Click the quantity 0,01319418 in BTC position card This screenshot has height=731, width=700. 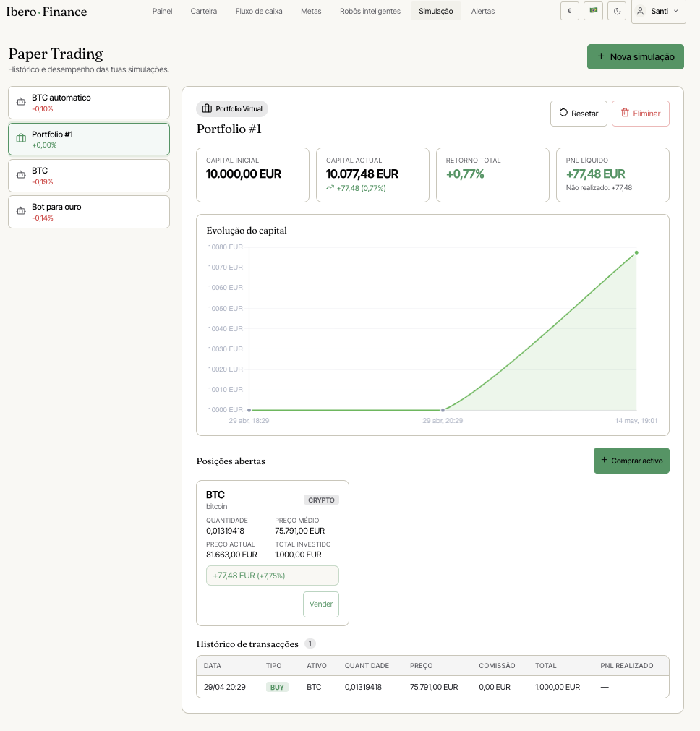point(225,531)
